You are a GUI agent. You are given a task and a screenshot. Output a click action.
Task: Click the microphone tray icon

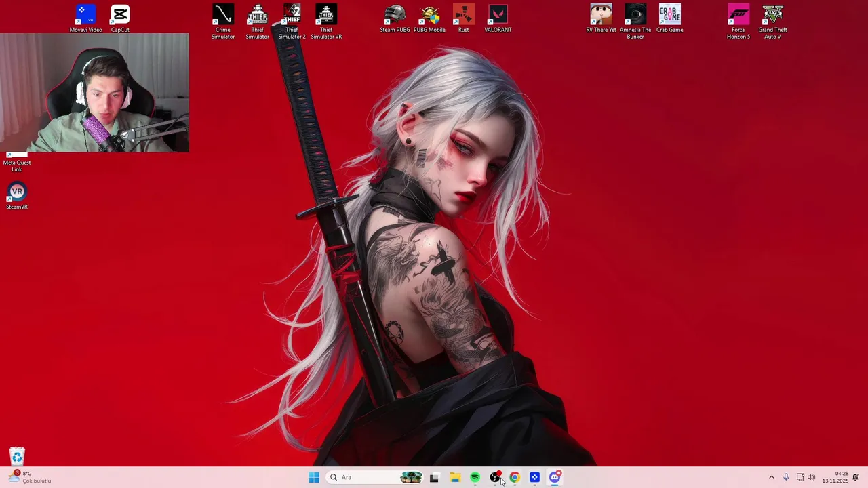pos(786,477)
